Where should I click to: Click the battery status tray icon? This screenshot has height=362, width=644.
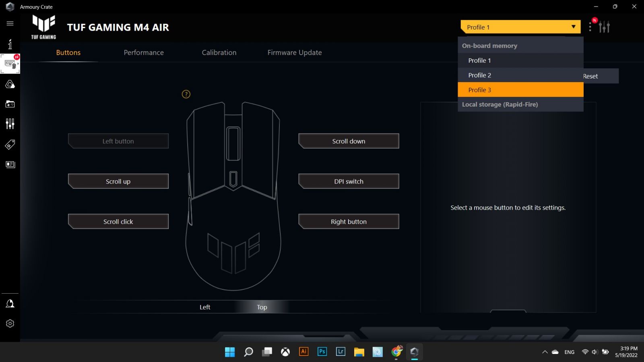point(605,352)
